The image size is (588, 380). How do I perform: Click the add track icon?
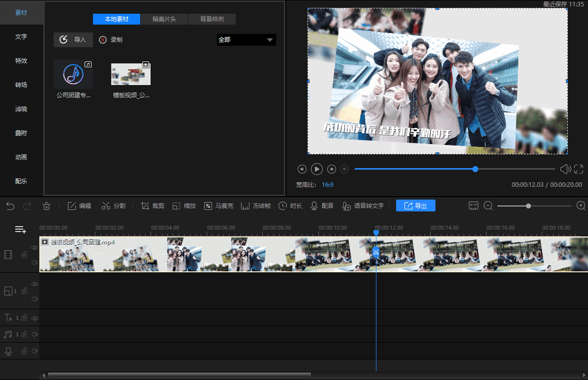pos(20,229)
